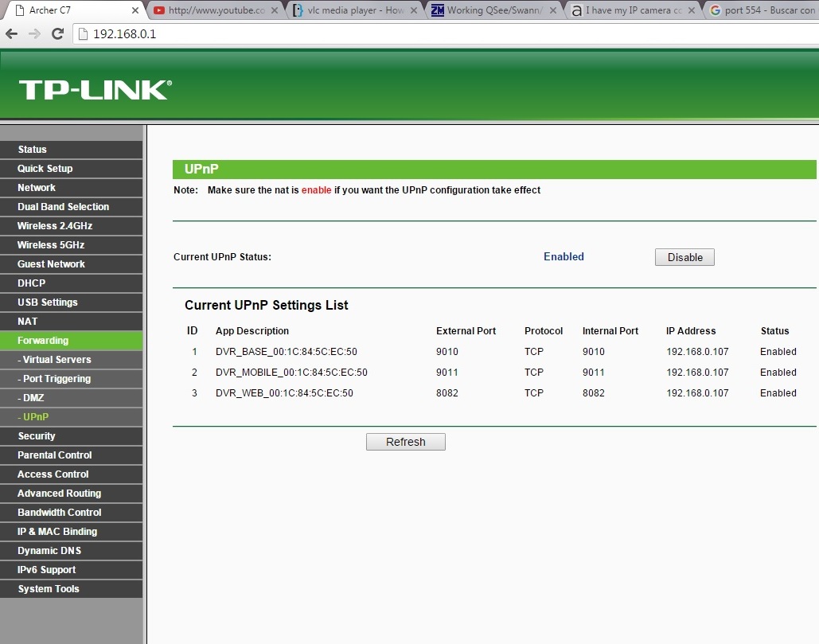Screen dimensions: 819x644
Task: Open Wireless 5GHz settings
Action: 71,245
